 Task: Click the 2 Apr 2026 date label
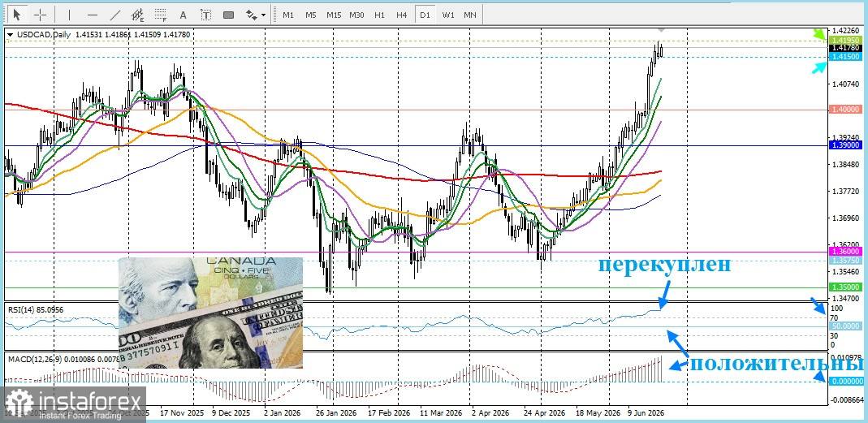click(x=490, y=413)
